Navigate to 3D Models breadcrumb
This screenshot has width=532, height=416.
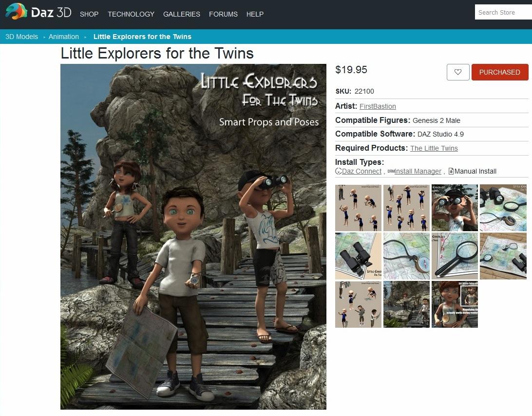22,37
